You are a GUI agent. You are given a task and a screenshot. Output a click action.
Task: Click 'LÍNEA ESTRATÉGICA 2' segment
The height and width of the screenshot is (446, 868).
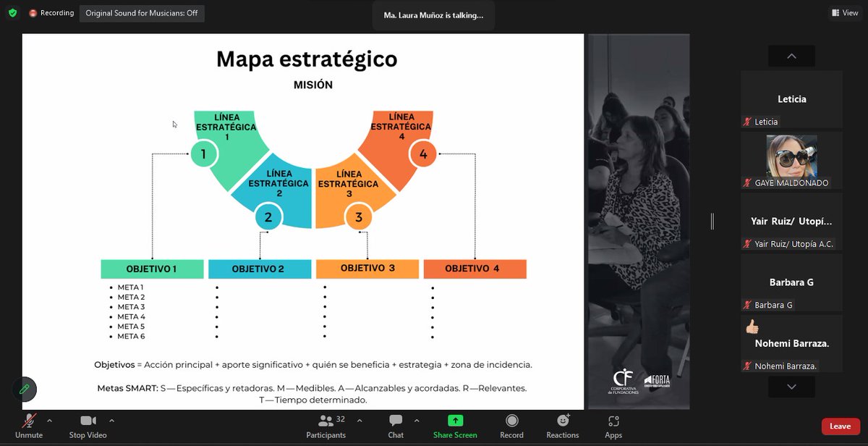[278, 183]
